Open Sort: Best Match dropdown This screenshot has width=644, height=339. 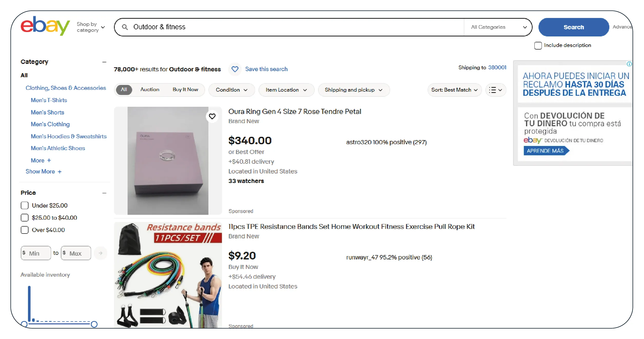(454, 90)
